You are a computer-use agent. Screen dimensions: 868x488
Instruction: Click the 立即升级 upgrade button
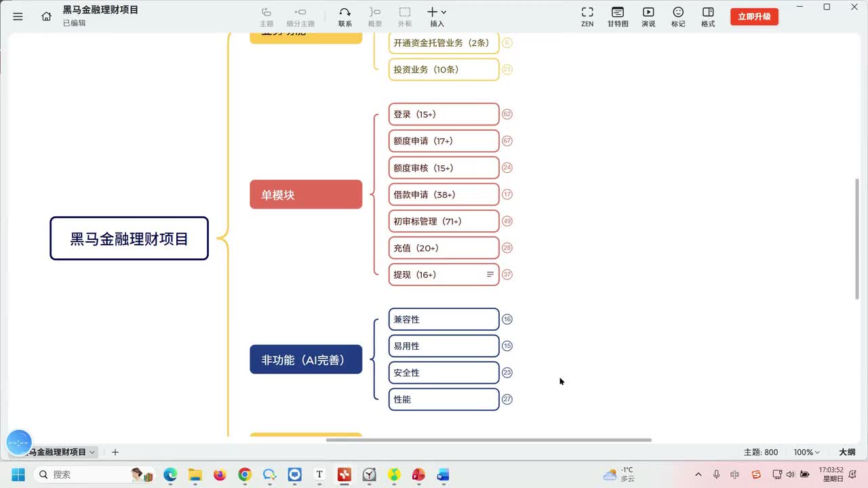tap(754, 16)
